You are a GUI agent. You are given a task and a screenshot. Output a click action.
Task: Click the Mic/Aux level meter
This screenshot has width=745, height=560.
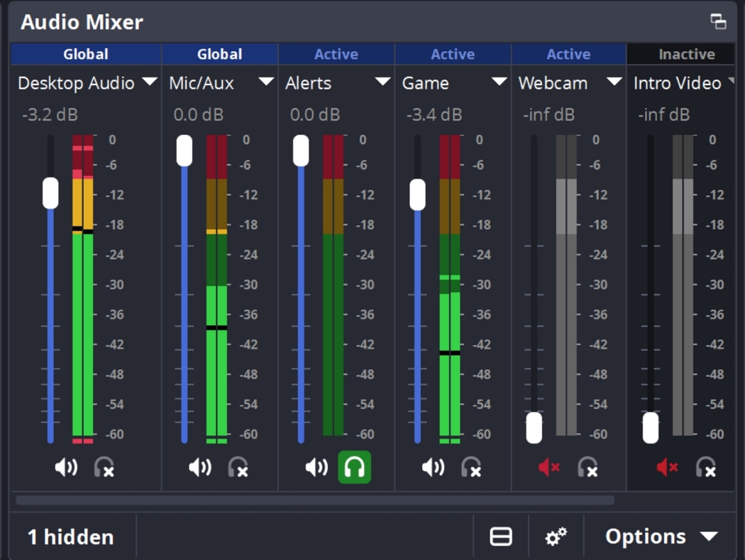click(216, 289)
